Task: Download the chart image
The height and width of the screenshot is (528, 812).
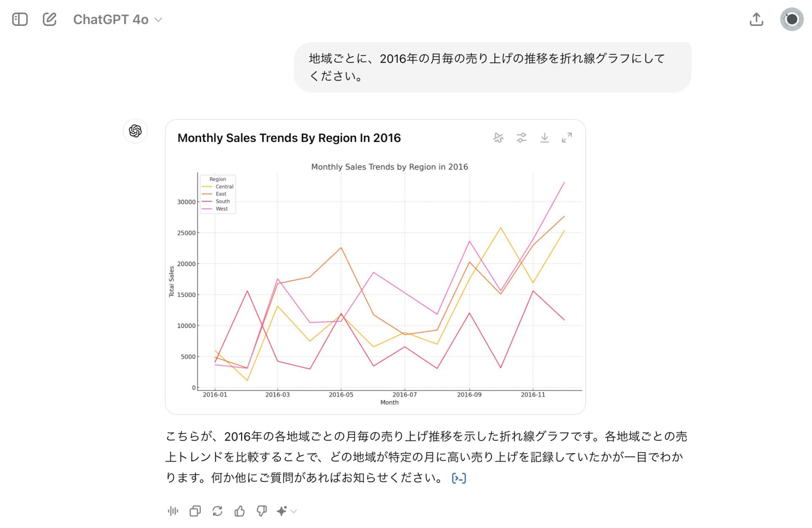Action: 544,138
